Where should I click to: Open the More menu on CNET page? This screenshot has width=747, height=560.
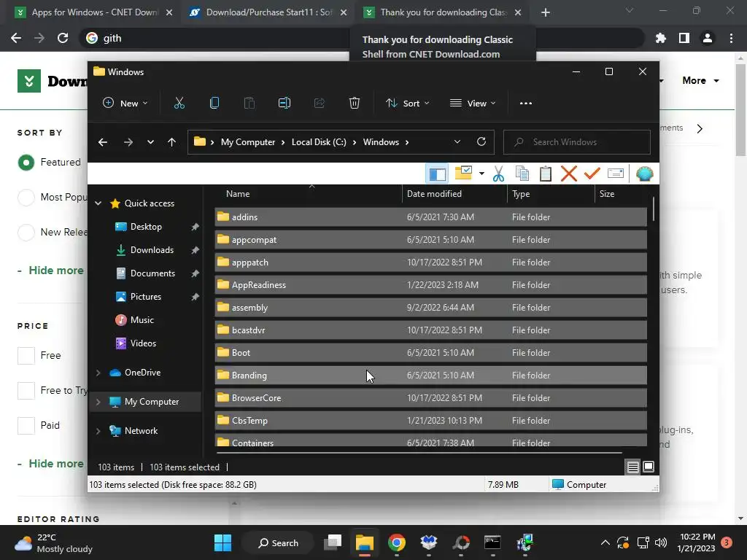pos(700,80)
